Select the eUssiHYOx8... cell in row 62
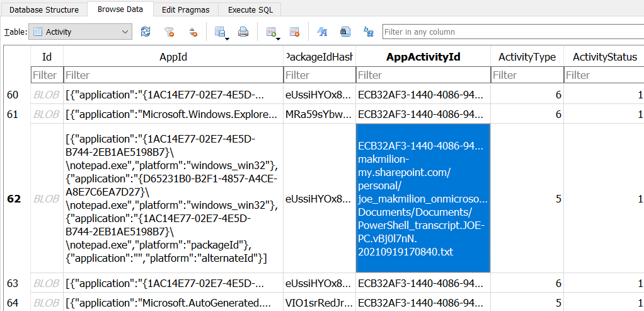Screen dimensions: 644x311 (x=319, y=198)
